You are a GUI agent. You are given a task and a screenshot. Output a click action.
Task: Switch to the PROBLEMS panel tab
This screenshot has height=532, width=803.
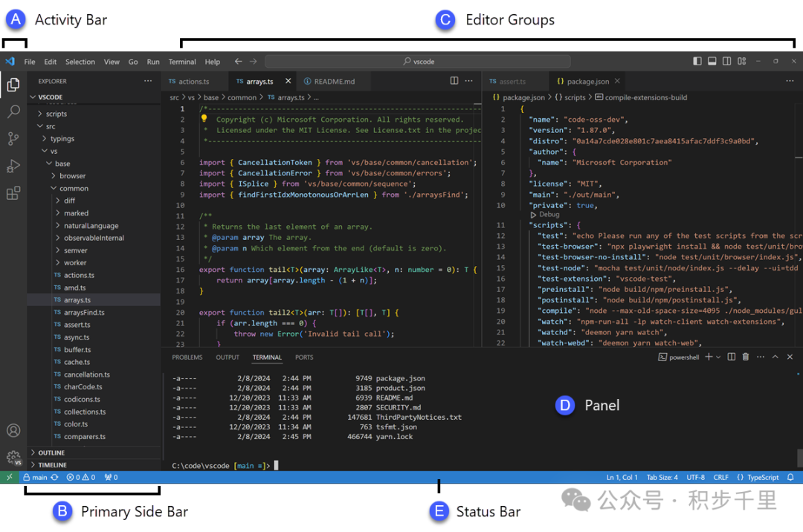pyautogui.click(x=187, y=357)
